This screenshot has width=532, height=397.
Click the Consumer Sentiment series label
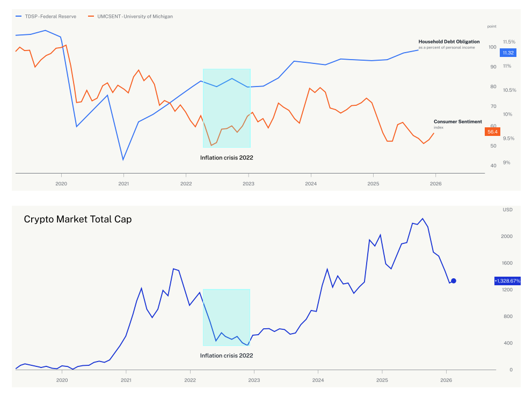tap(457, 121)
